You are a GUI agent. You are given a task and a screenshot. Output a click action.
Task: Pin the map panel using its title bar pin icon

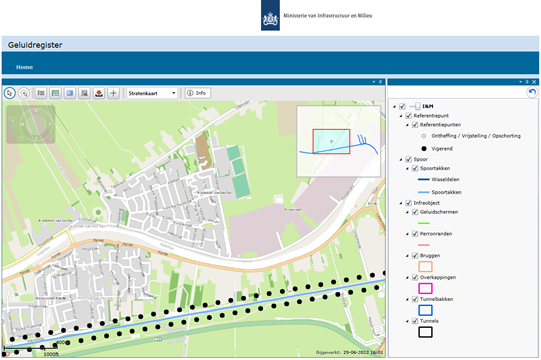click(x=380, y=82)
